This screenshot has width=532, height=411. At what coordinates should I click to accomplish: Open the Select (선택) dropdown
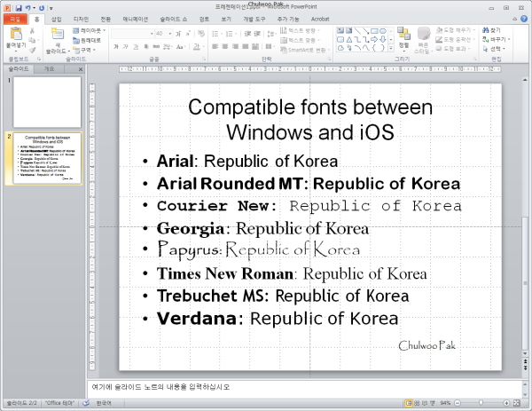point(494,49)
